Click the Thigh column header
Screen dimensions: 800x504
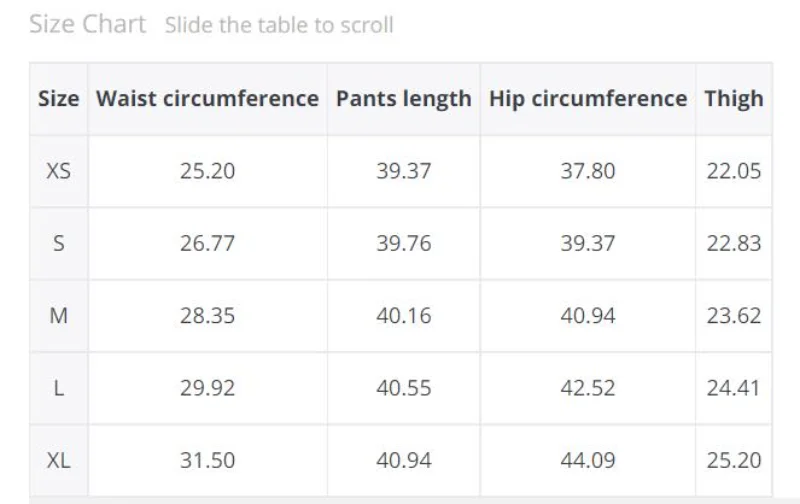coord(733,99)
